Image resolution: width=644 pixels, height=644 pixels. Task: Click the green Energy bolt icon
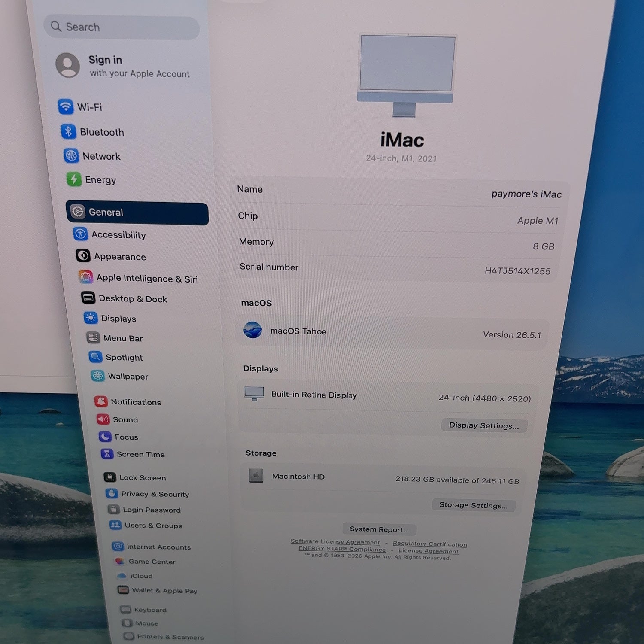pos(74,179)
